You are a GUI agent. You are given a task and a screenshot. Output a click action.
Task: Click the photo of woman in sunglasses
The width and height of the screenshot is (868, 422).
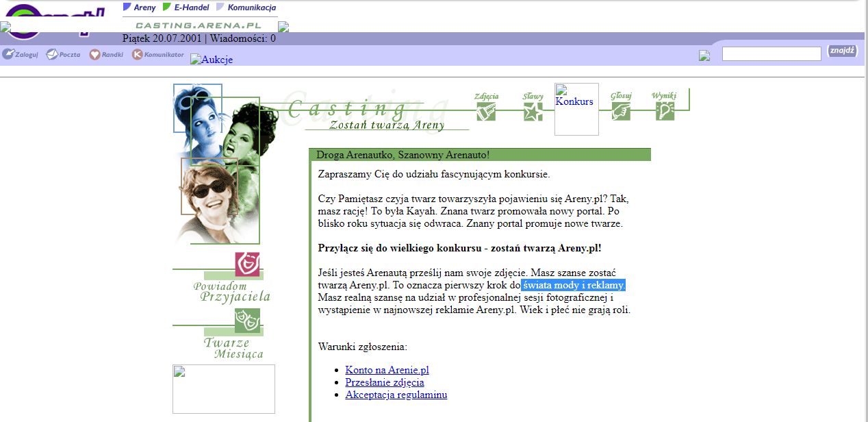pos(209,187)
